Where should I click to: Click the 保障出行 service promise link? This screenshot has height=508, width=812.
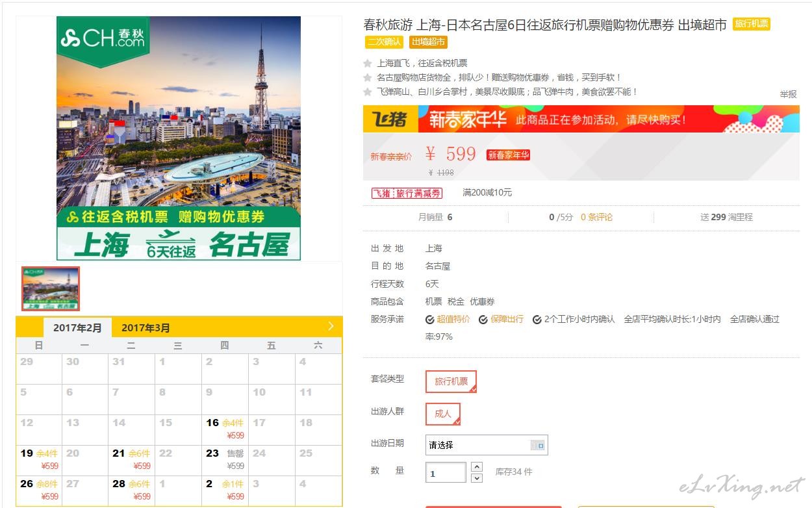point(507,320)
